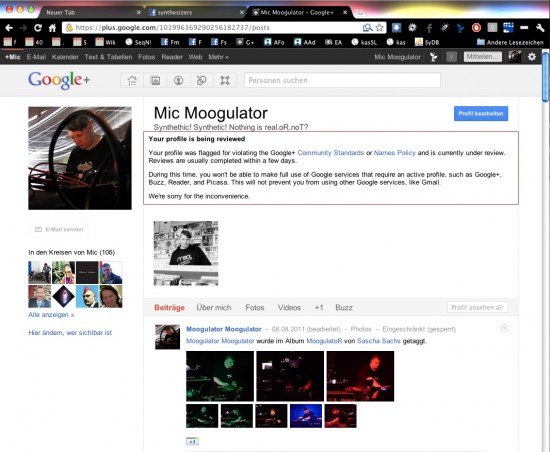This screenshot has height=452, width=550.
Task: Click the browser home icon
Action: pos(52,28)
